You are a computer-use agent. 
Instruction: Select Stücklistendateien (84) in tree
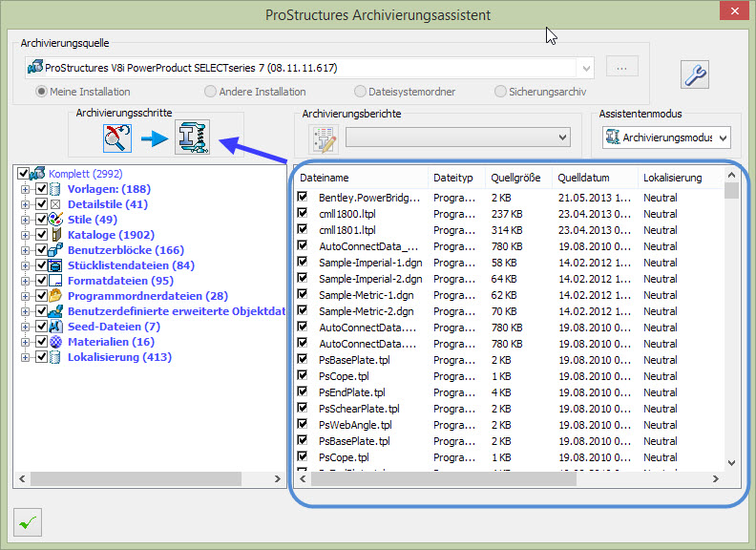pyautogui.click(x=131, y=265)
